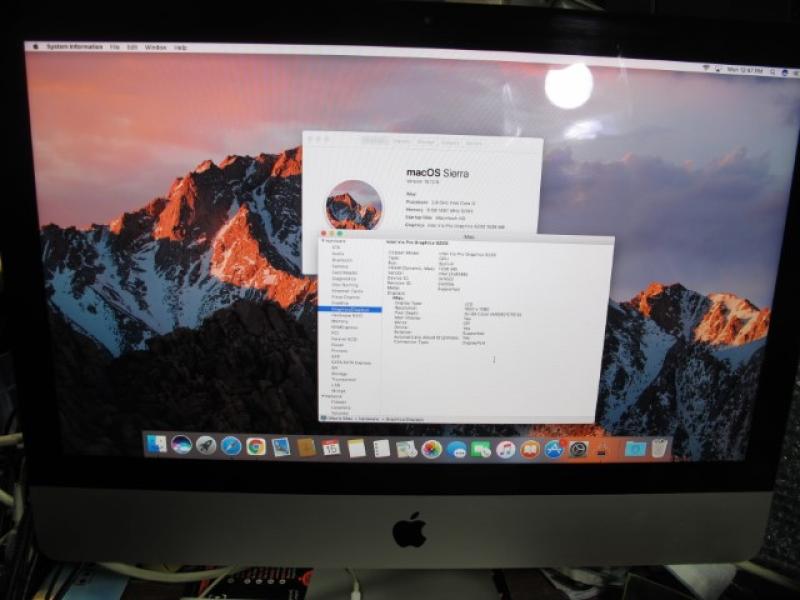Select Firewall under Network in sidebar
Screen dimensions: 800x600
pos(339,402)
